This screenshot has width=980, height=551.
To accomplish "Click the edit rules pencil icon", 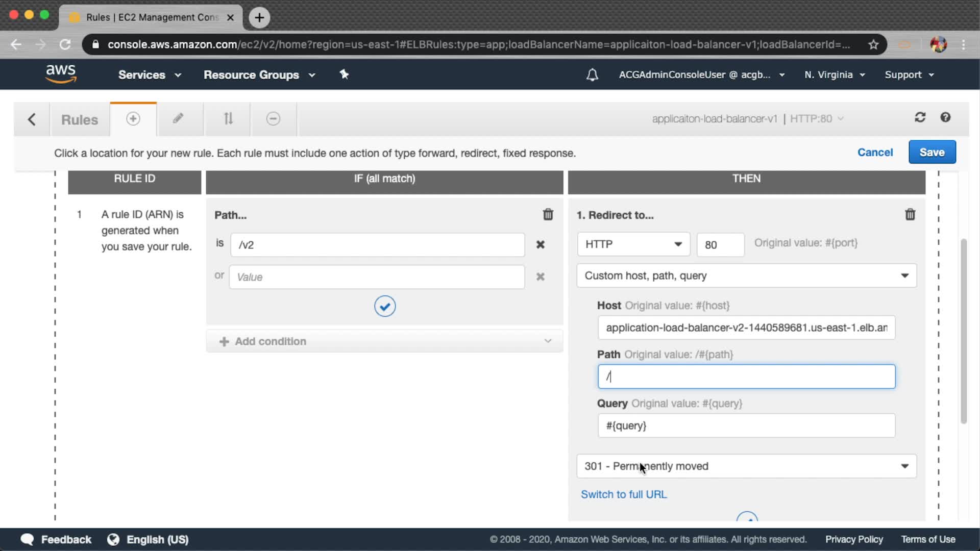I will pyautogui.click(x=178, y=119).
